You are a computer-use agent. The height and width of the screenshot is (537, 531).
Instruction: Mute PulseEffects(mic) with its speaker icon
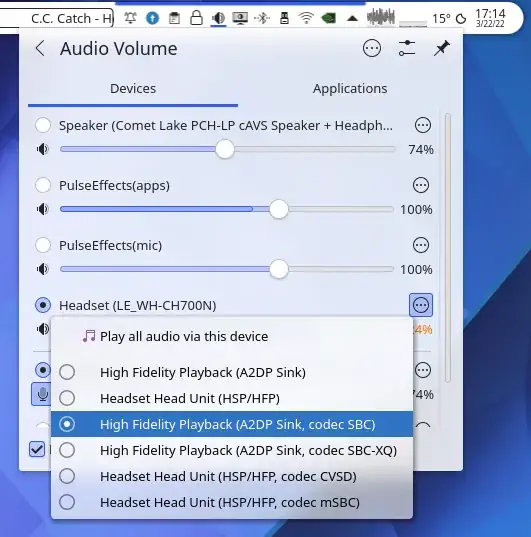click(x=43, y=269)
